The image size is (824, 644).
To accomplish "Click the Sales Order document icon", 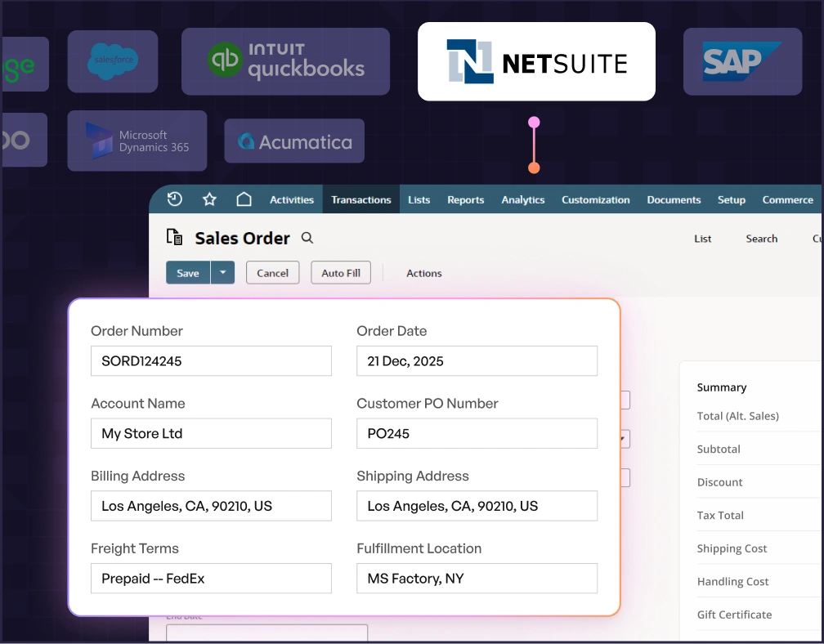I will 174,237.
